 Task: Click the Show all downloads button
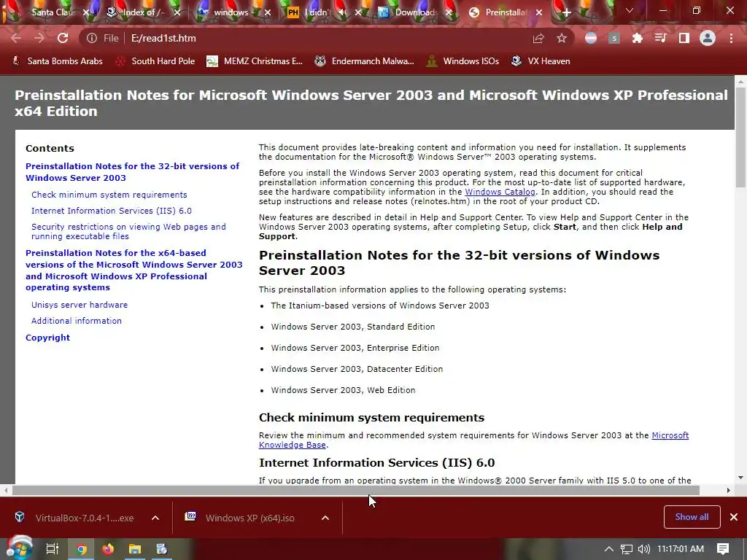coord(692,517)
